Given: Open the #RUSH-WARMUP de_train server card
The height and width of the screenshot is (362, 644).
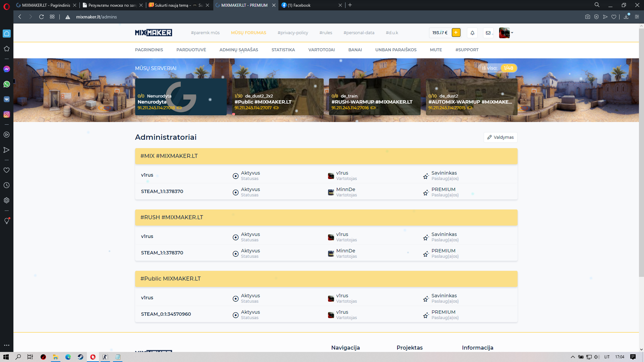Looking at the screenshot, I should click(375, 97).
